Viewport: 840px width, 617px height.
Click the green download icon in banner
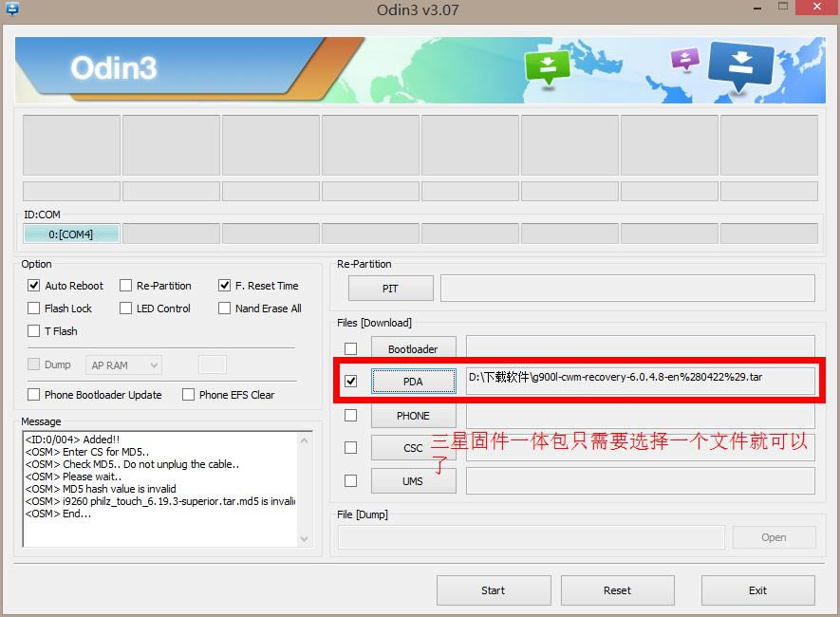(x=547, y=67)
